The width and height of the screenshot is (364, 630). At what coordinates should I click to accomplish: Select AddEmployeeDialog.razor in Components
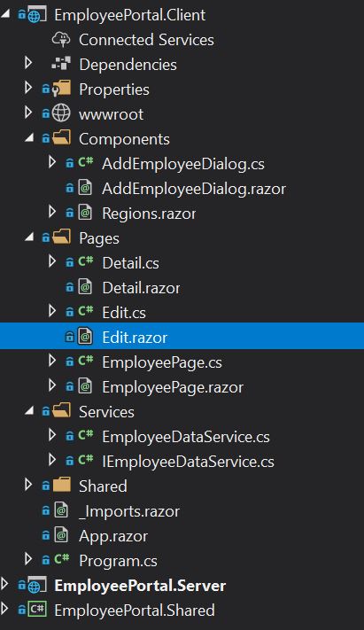tap(194, 189)
